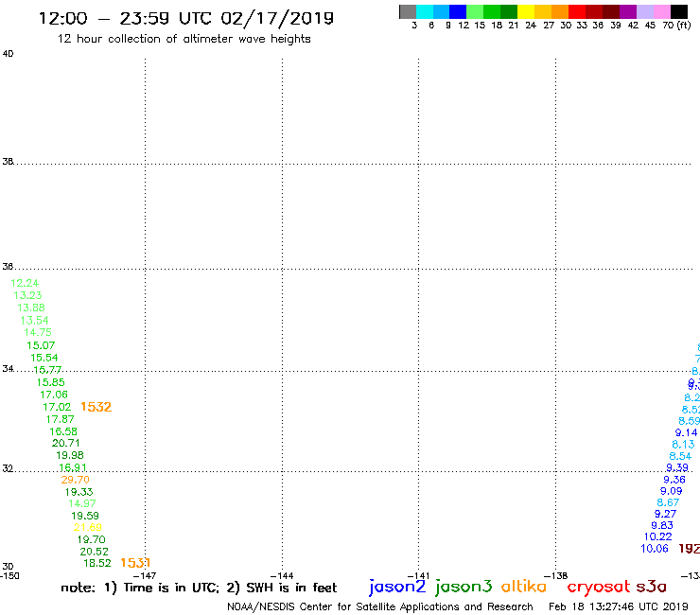
Task: Click the pink swatch in the legend
Action: click(x=661, y=11)
